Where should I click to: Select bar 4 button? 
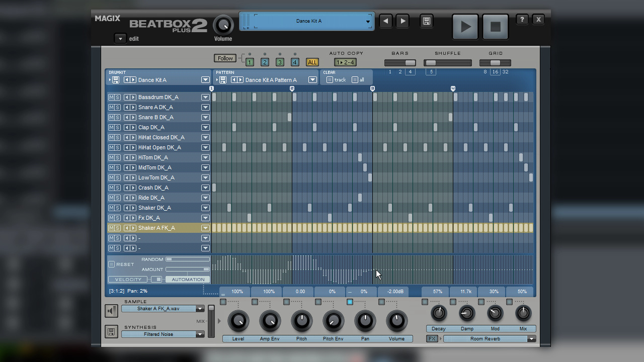(295, 62)
